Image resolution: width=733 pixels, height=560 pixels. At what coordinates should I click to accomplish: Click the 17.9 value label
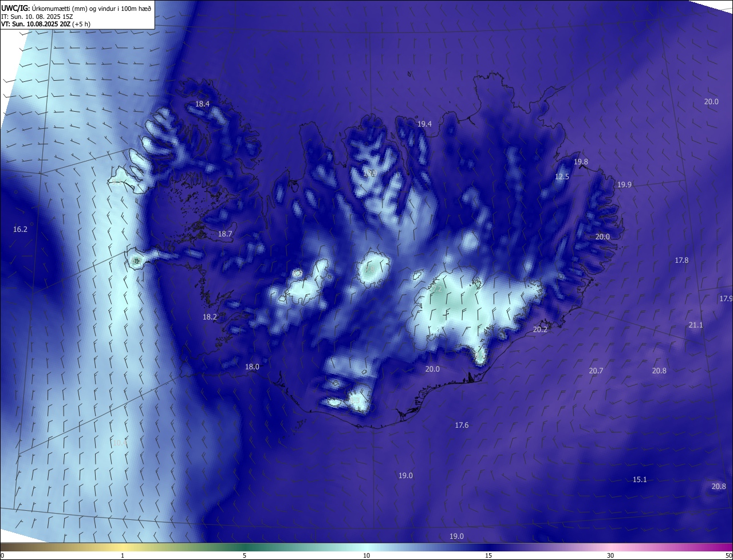(x=726, y=299)
